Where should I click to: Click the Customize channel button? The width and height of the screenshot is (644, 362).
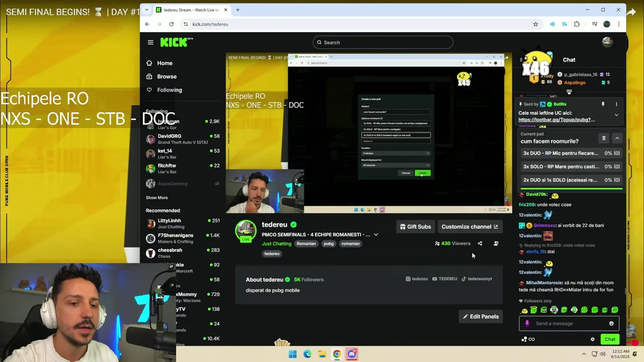click(470, 227)
